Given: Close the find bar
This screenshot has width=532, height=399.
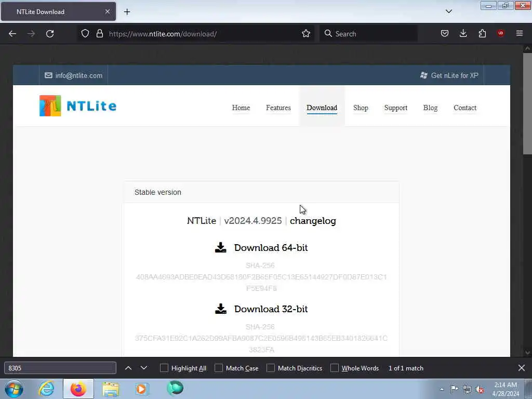Looking at the screenshot, I should point(522,368).
